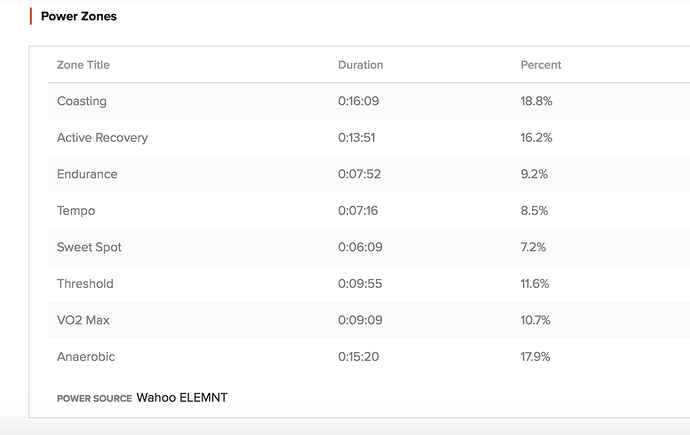Select the Threshold zone label
Screen dimensions: 690x435
85,284
